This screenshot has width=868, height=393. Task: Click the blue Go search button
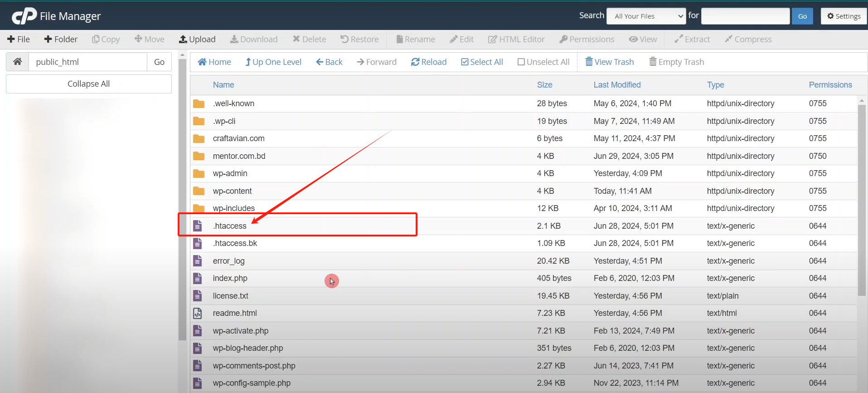(802, 16)
